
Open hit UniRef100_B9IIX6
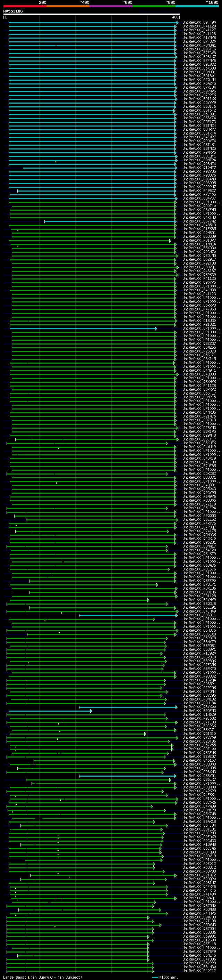coord(199,99)
